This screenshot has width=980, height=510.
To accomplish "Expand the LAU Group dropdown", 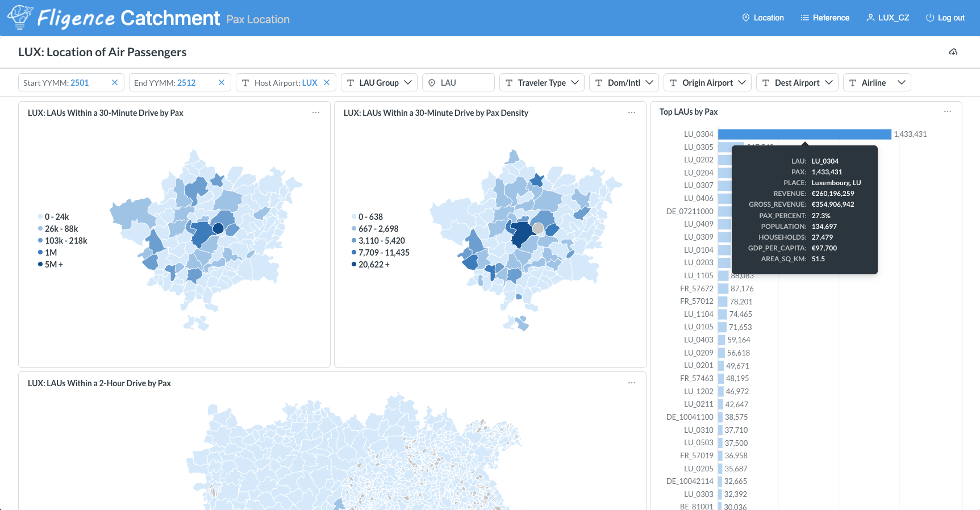I will click(379, 82).
